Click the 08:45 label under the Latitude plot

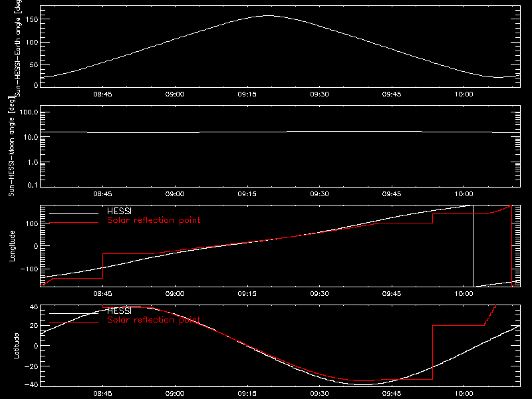coord(103,394)
